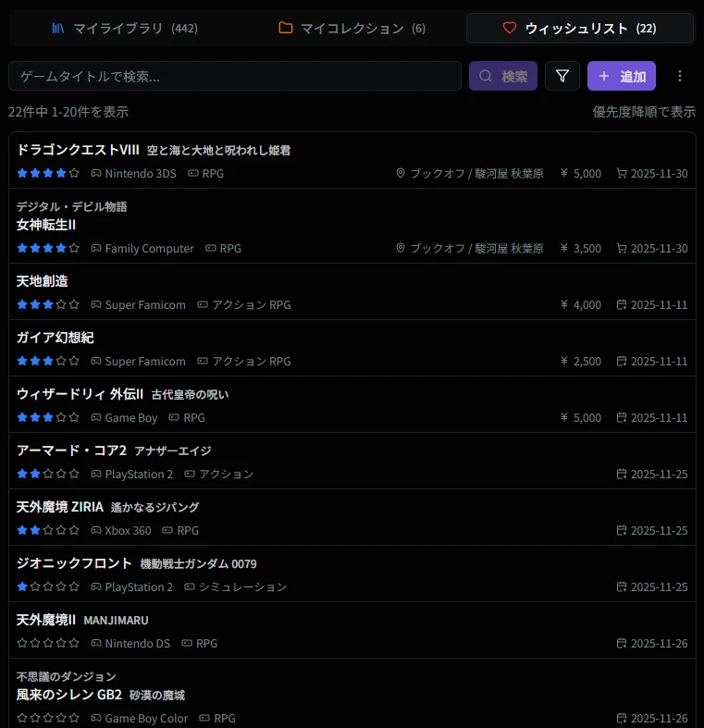This screenshot has height=728, width=704.
Task: Switch to マイコレクション (6) tab
Action: 352,29
